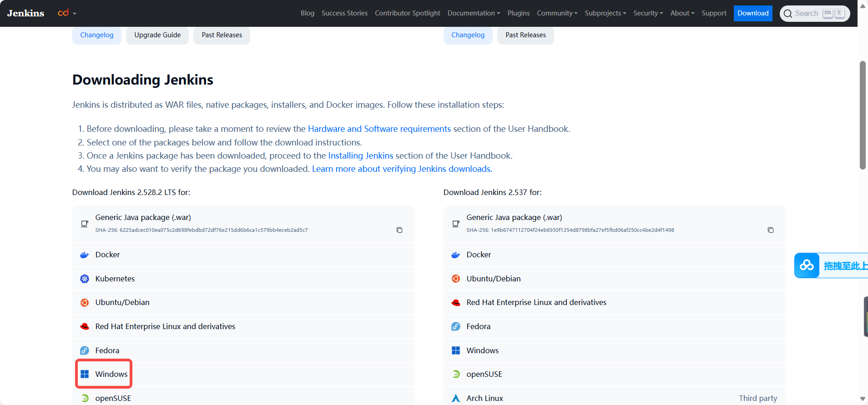This screenshot has height=405, width=868.
Task: Open the Installing Jenkins link
Action: pos(361,155)
